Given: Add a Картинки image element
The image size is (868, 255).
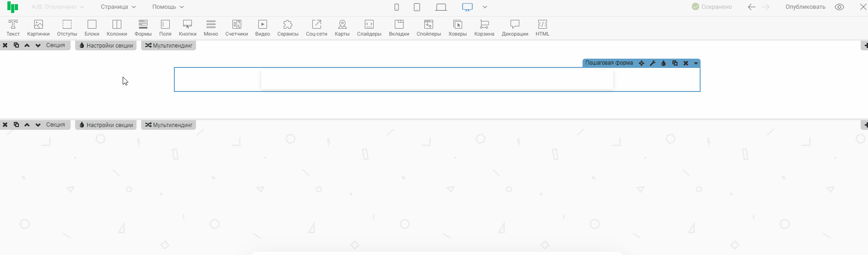Looking at the screenshot, I should click(x=38, y=28).
